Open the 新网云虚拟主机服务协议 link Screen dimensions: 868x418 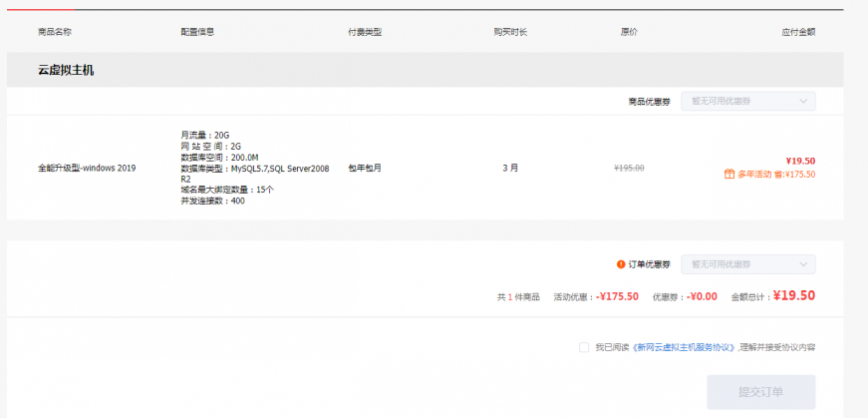click(685, 347)
